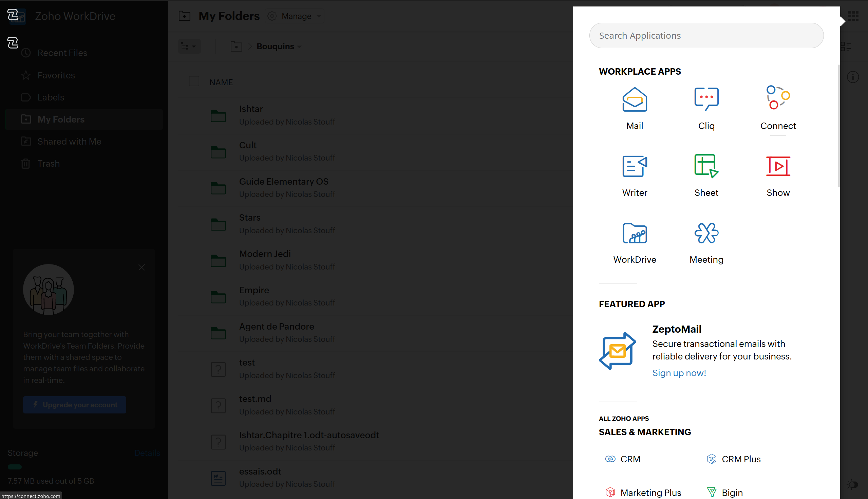Open the file named test
This screenshot has height=499, width=868.
point(247,362)
